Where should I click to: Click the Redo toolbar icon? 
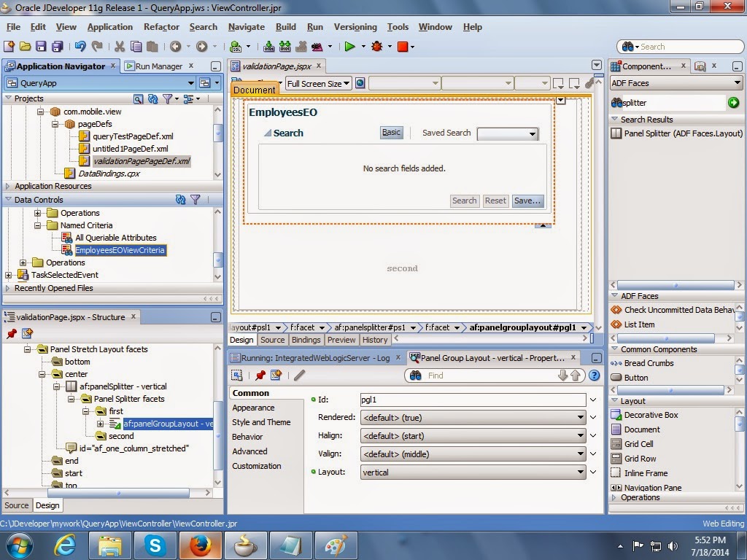pos(97,46)
